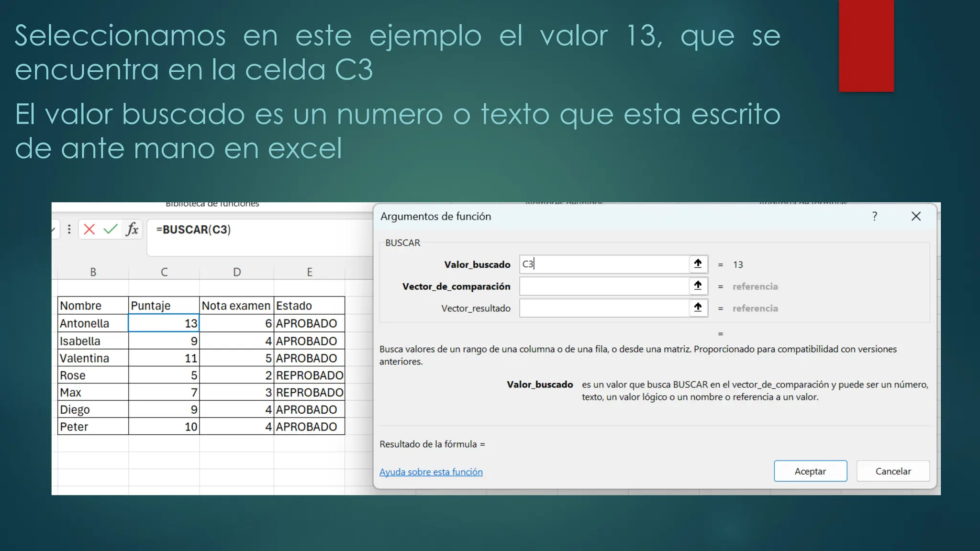This screenshot has width=980, height=551.
Task: Click the Vector_de_comparación input field
Action: coord(604,286)
